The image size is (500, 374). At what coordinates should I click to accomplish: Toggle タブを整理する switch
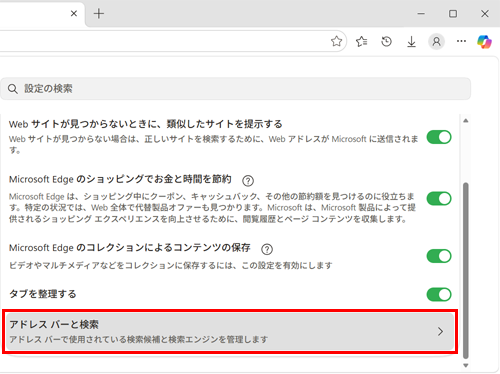click(439, 295)
